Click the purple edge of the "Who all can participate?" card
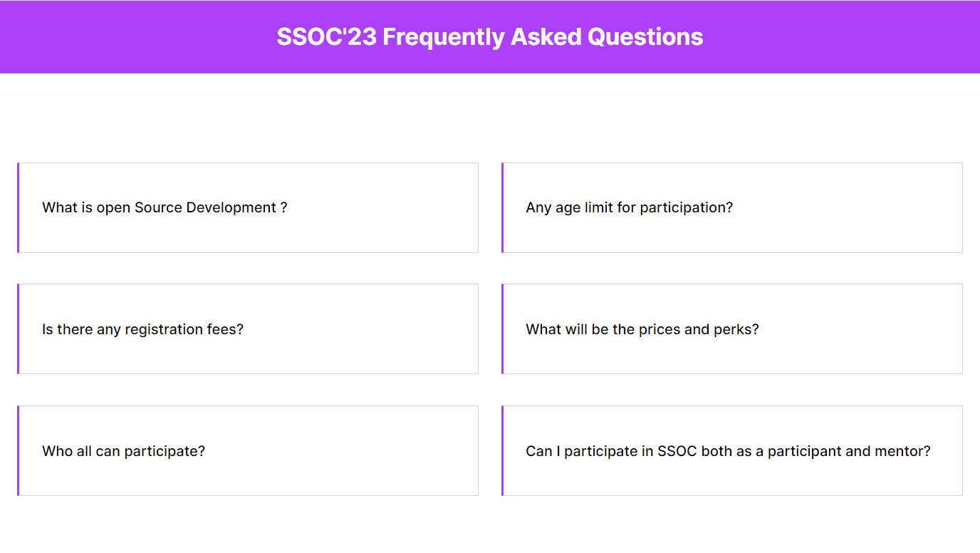980x553 pixels. click(18, 451)
